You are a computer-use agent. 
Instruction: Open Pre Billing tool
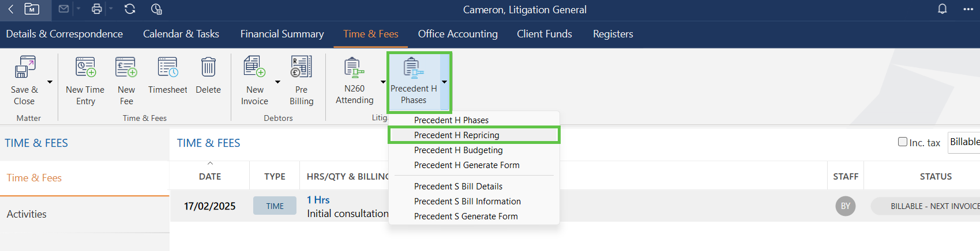click(x=301, y=68)
